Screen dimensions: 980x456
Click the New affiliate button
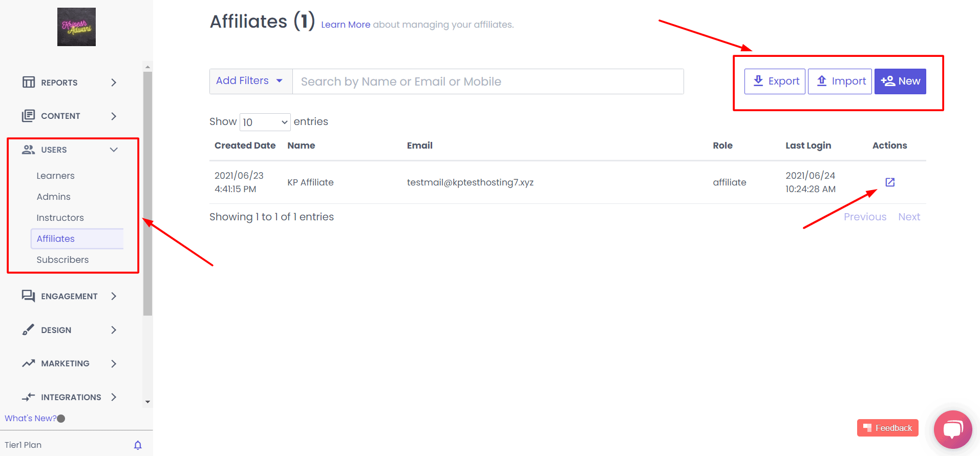pyautogui.click(x=900, y=81)
